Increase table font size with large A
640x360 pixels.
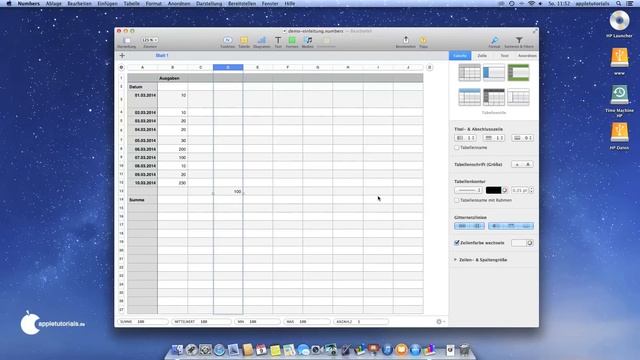tap(528, 164)
